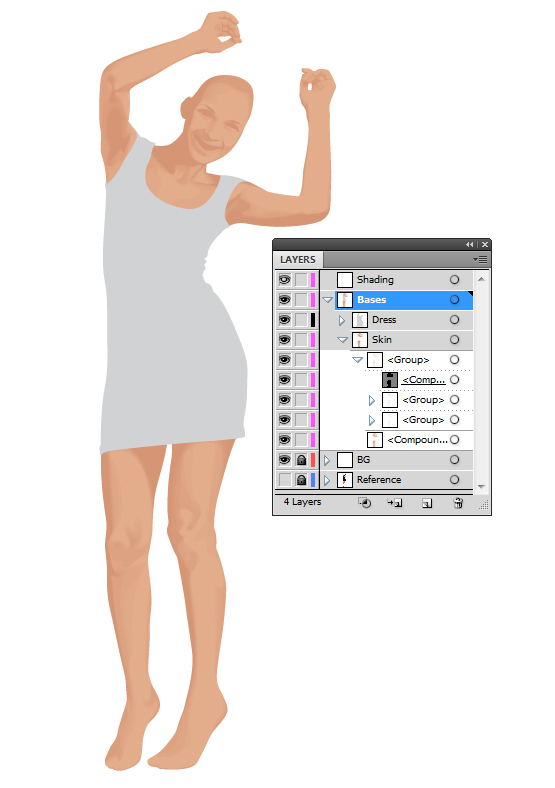Click thumbnail of Reference layer

[344, 480]
